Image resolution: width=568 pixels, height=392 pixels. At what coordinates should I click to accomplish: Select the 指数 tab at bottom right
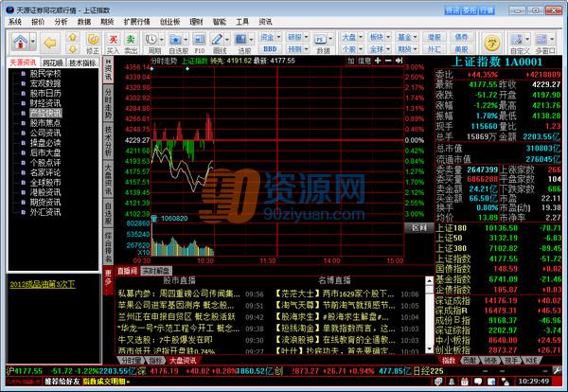pos(449,360)
